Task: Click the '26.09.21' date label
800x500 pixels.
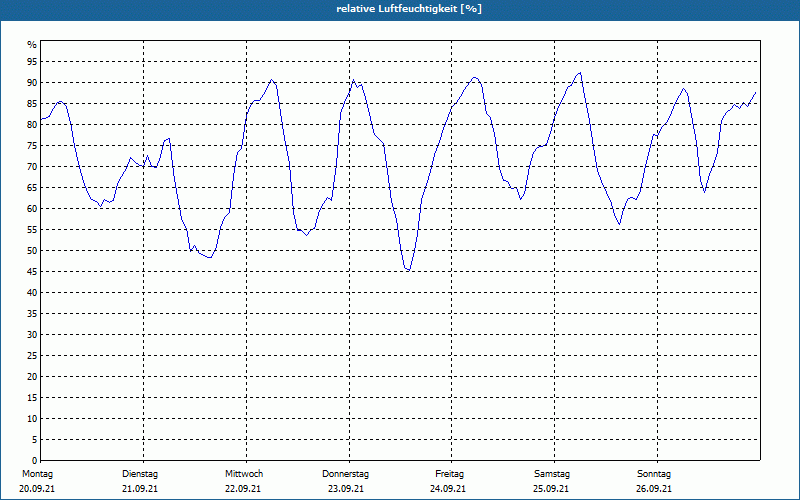Action: [654, 489]
